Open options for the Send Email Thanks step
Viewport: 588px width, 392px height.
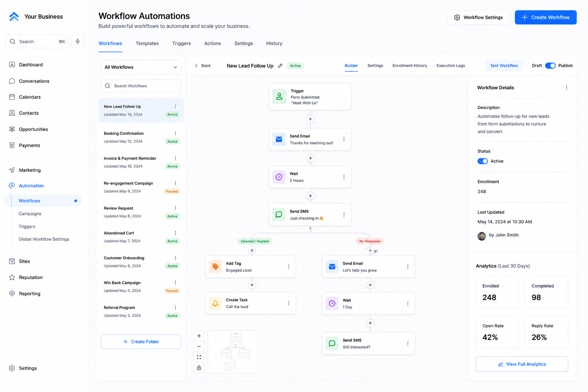[344, 139]
